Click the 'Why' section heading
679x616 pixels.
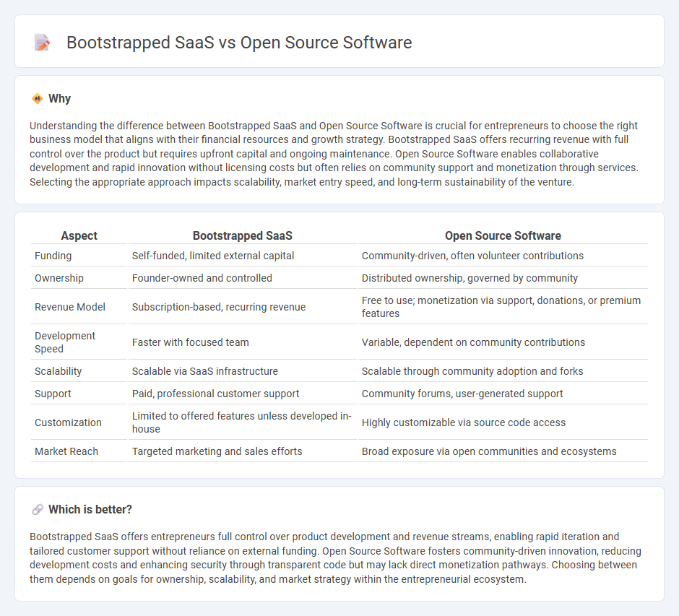point(59,99)
